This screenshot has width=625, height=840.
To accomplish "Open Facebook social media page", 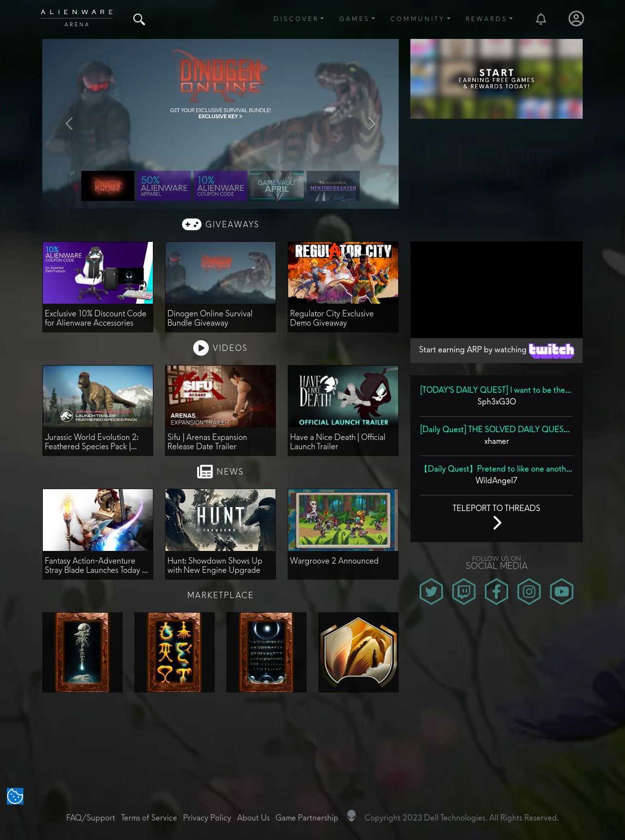I will (x=496, y=591).
